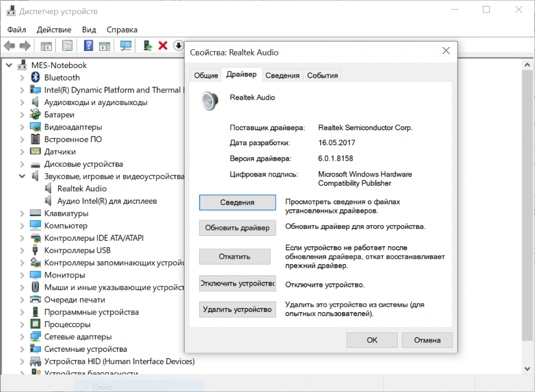Click the Компьютер monitor icon

[x=35, y=225]
